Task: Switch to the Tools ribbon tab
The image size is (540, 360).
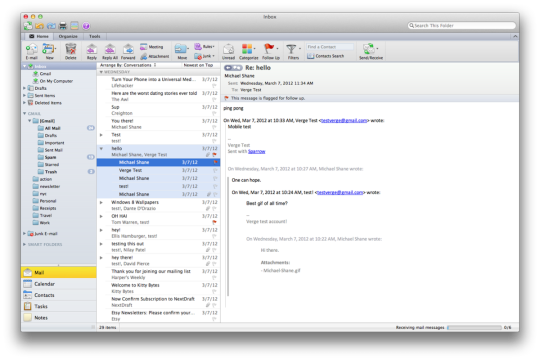Action: tap(95, 36)
